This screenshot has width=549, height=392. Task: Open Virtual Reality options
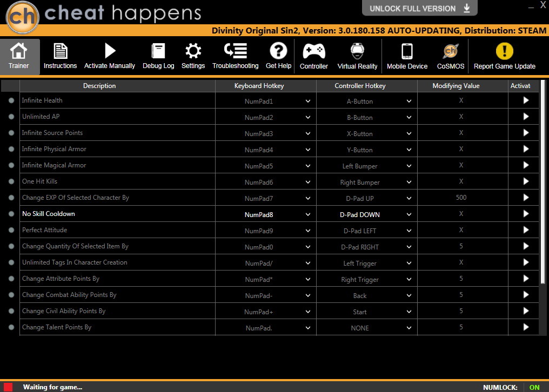(x=358, y=56)
